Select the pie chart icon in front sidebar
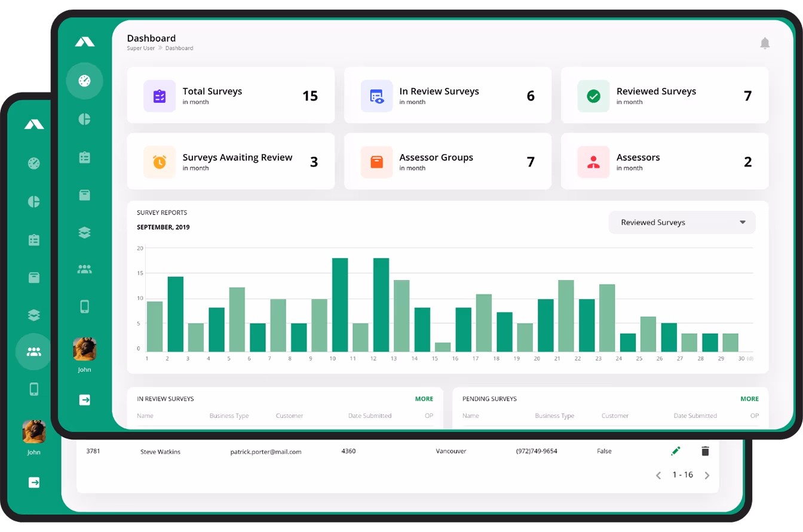The height and width of the screenshot is (532, 803). point(84,119)
